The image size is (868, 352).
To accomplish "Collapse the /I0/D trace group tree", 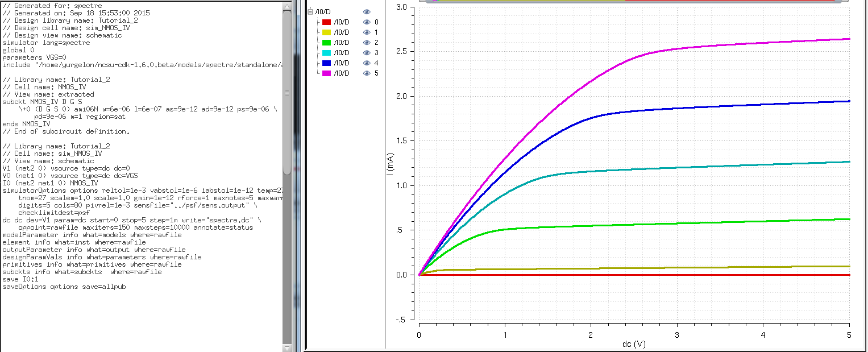I will [x=310, y=12].
